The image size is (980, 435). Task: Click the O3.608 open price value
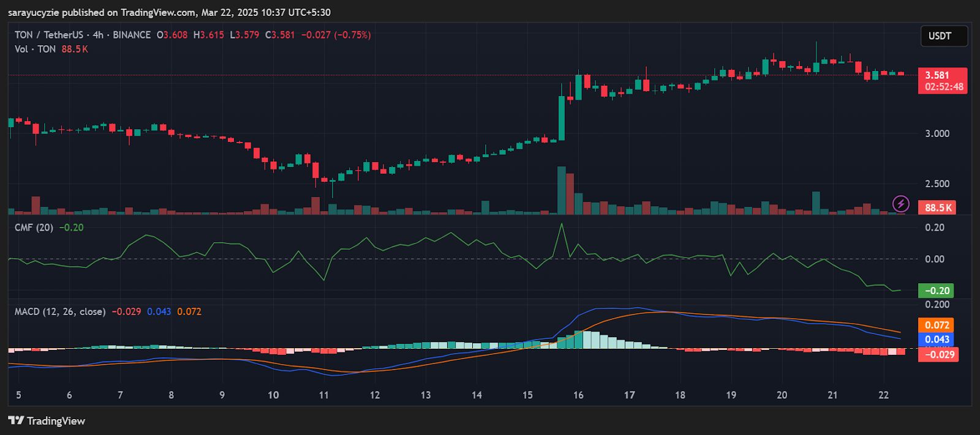click(172, 35)
